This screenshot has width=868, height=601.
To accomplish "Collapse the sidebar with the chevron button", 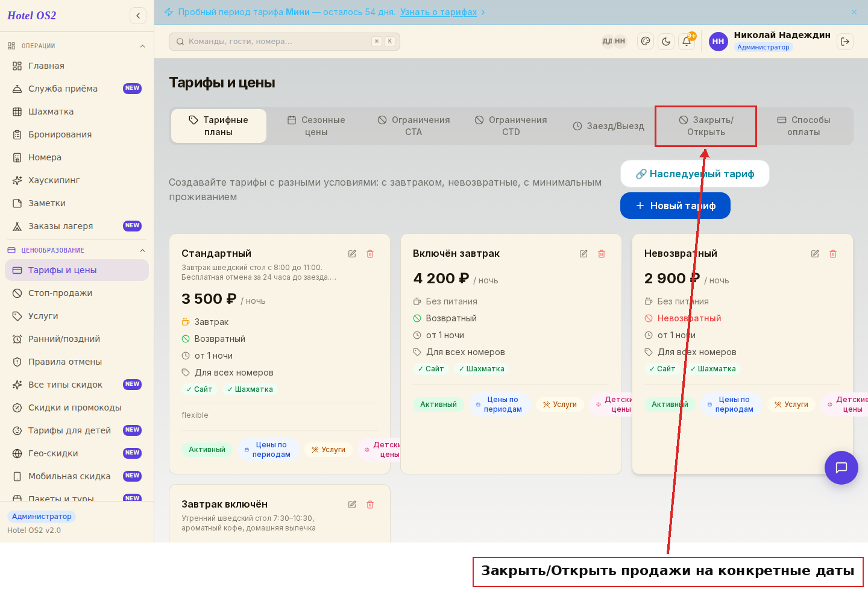I will 138,16.
